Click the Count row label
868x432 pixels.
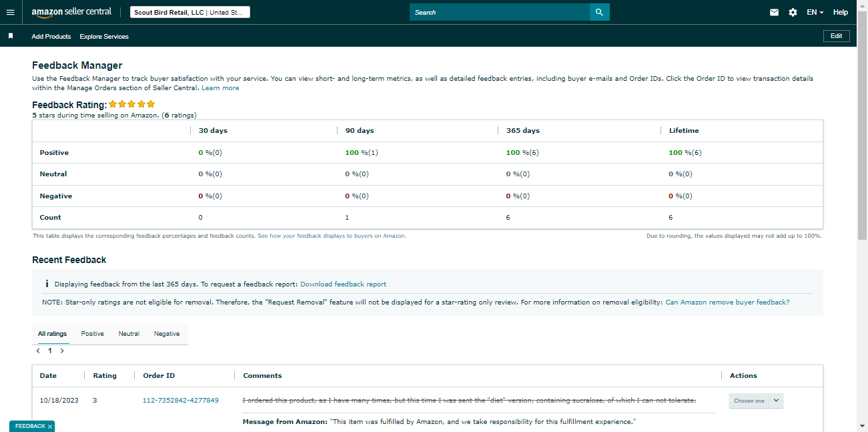tap(50, 218)
